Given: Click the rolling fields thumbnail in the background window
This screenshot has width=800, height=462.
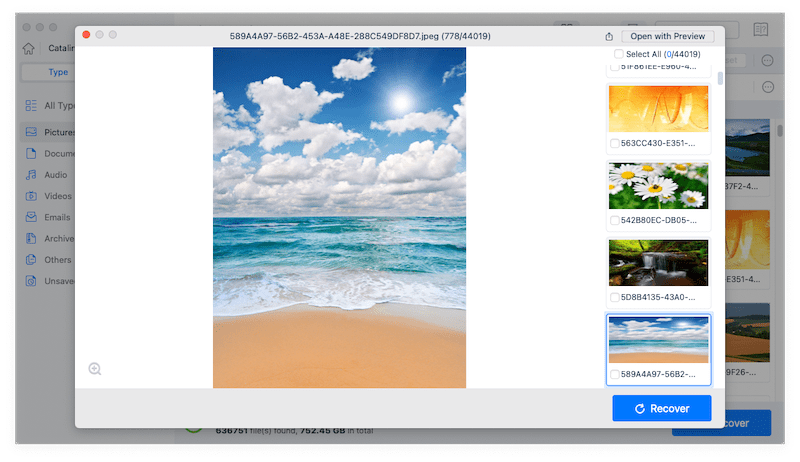Looking at the screenshot, I should [747, 332].
